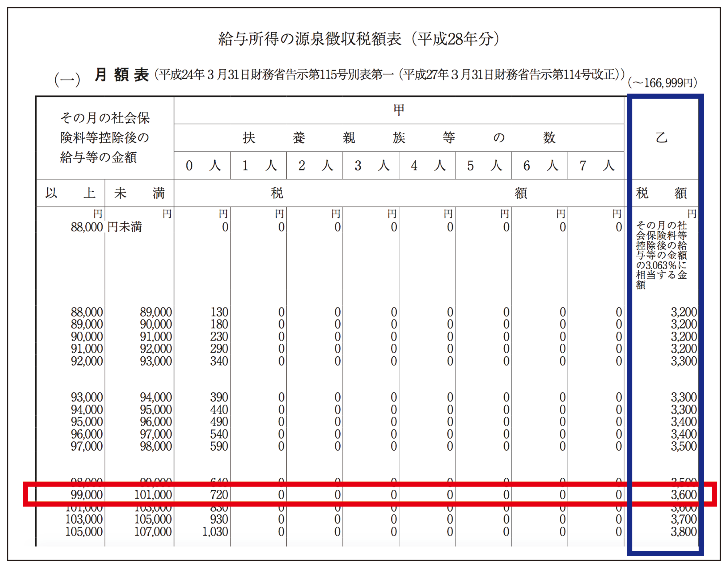Image resolution: width=728 pixels, height=568 pixels.
Task: Click 3,300 in the 92,000 row
Action: click(x=684, y=361)
